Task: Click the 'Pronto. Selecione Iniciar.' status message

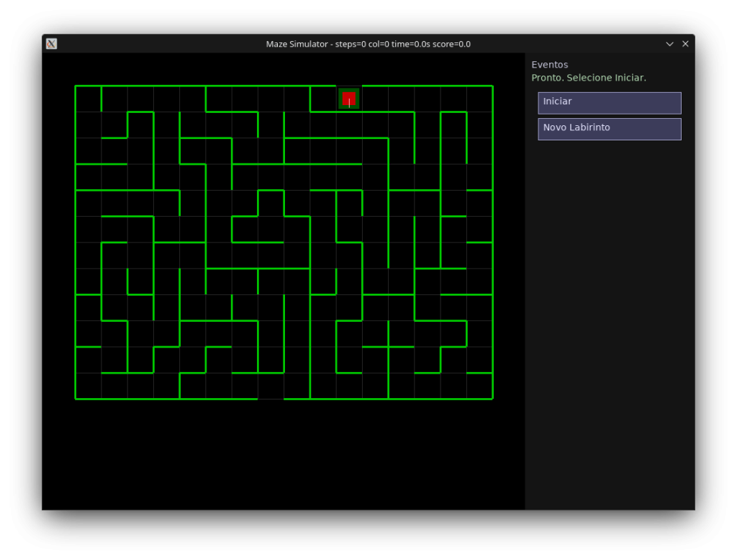Action: (x=588, y=78)
